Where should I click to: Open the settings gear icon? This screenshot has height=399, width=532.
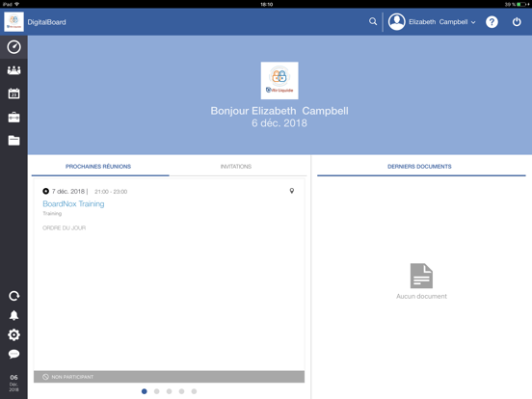point(13,334)
